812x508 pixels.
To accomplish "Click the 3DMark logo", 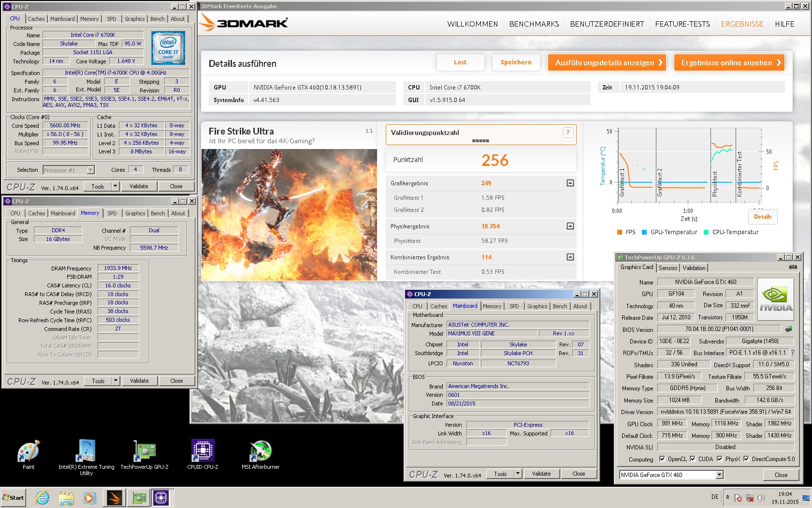I will 244,23.
